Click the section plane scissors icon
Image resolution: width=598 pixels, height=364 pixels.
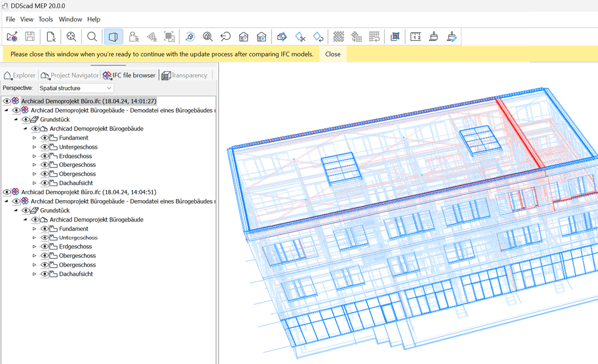300,37
